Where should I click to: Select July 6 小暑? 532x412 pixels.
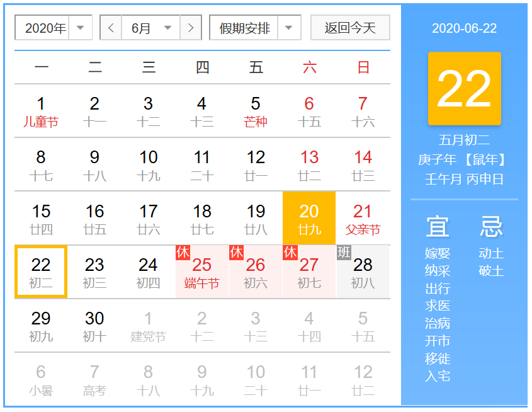point(41,379)
